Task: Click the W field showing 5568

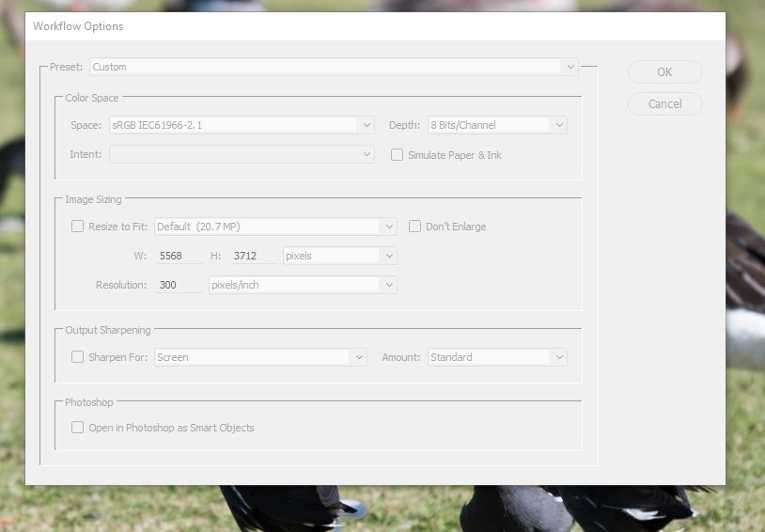Action: [x=180, y=256]
